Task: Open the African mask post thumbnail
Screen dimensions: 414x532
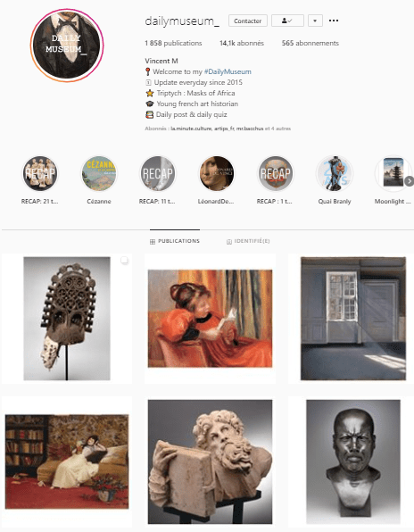Action: 67,319
